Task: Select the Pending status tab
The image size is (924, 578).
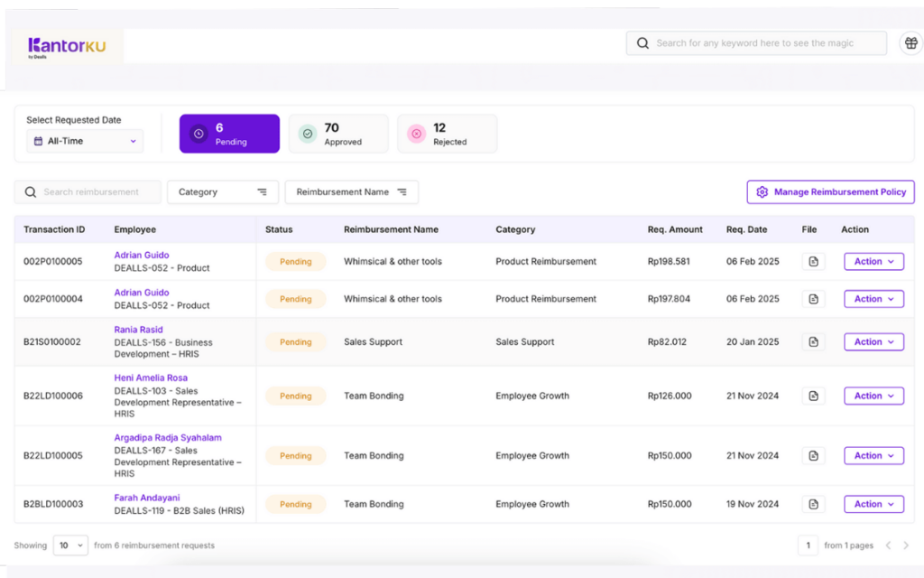Action: click(229, 134)
